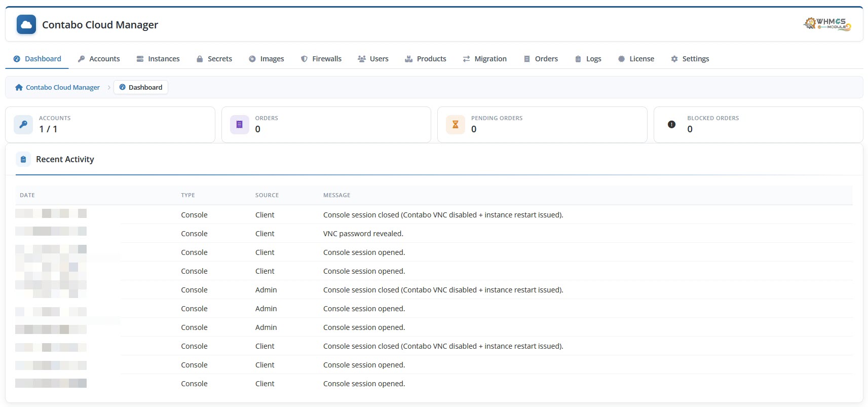The image size is (868, 407).
Task: Click the Recent Activity clipboard icon
Action: [23, 159]
